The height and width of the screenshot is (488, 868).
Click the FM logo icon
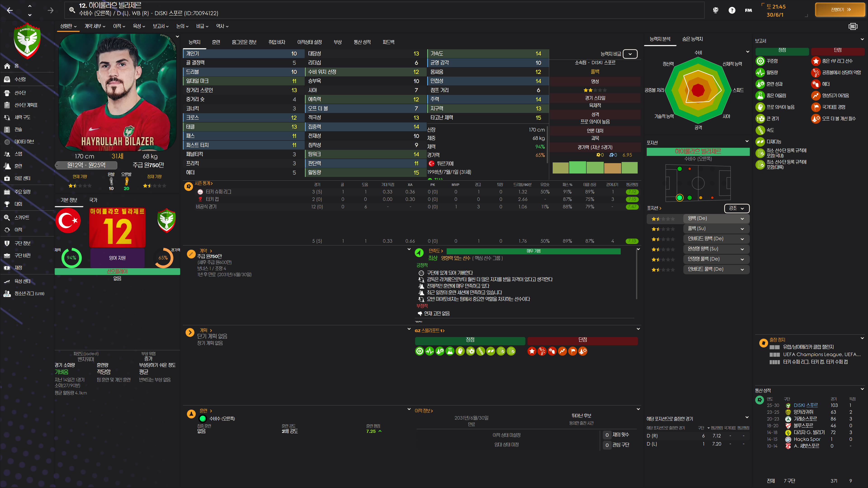748,10
